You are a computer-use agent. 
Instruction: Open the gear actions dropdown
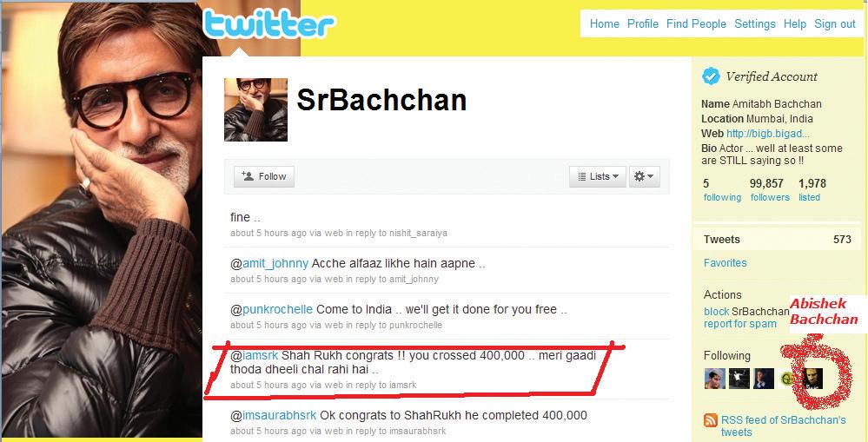tap(645, 176)
